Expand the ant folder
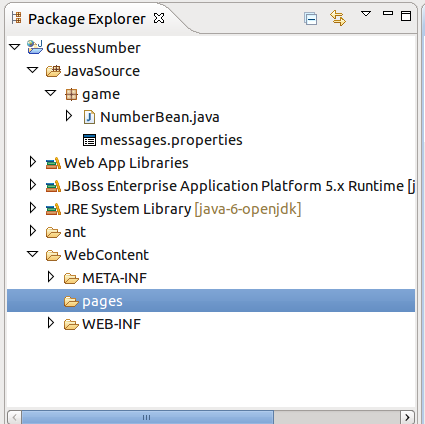Image resolution: width=425 pixels, height=424 pixels. click(33, 231)
